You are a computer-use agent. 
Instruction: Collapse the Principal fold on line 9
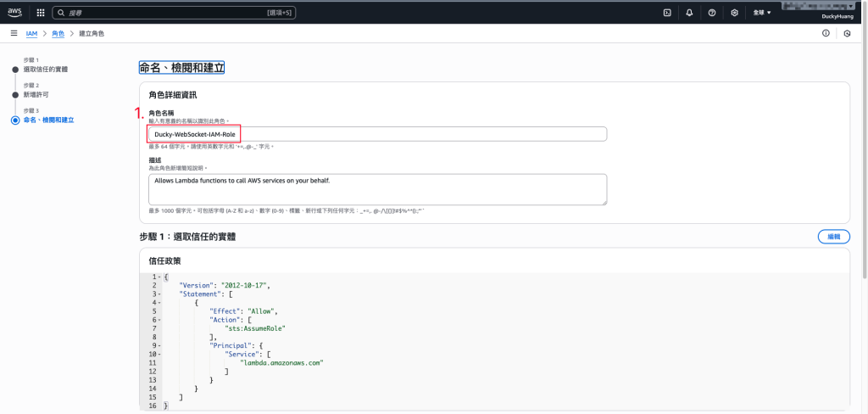[160, 346]
